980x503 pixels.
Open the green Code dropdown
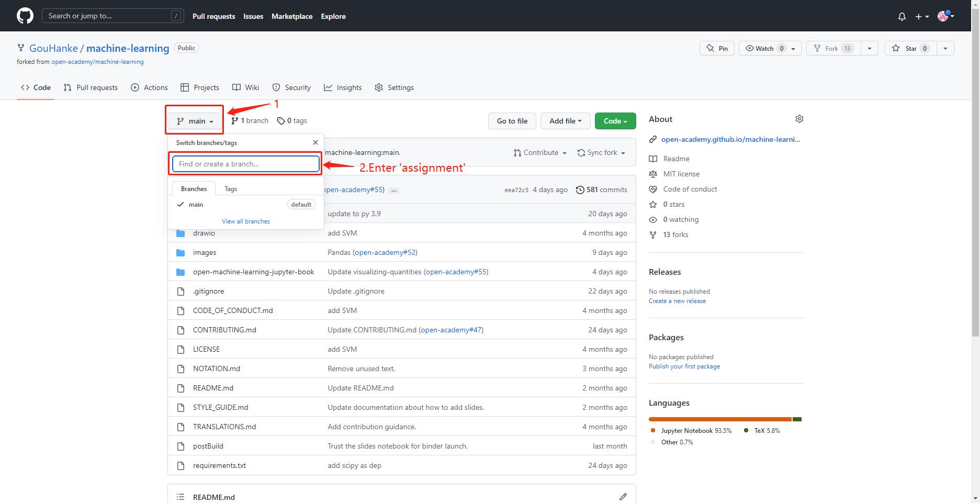[x=615, y=121]
